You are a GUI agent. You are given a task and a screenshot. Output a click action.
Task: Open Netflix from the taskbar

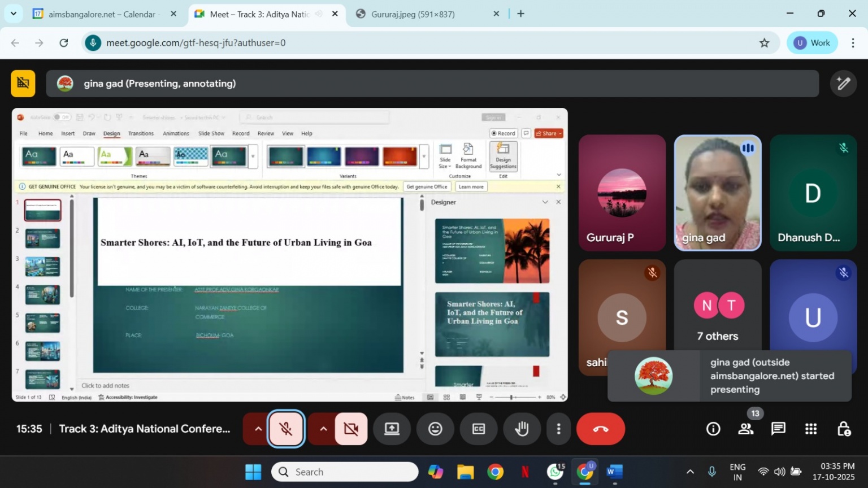(x=525, y=472)
